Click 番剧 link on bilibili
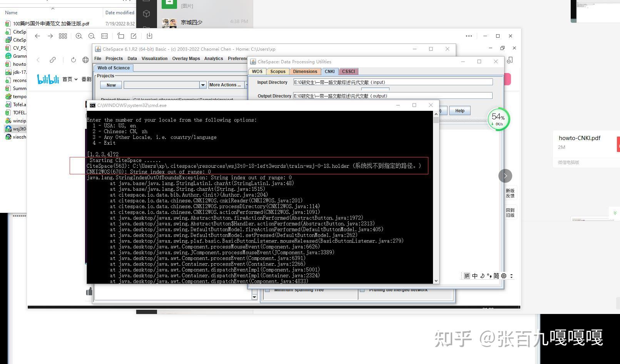This screenshot has width=620, height=364. point(87,79)
